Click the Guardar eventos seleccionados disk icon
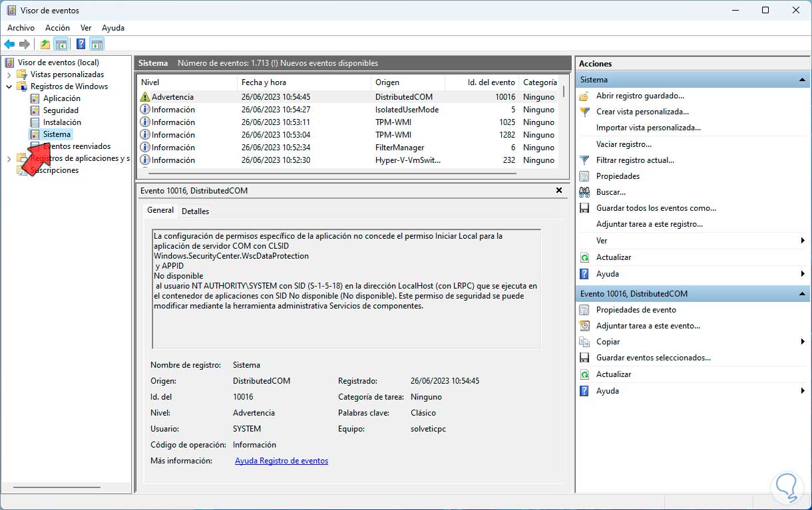The width and height of the screenshot is (812, 510). coord(584,358)
